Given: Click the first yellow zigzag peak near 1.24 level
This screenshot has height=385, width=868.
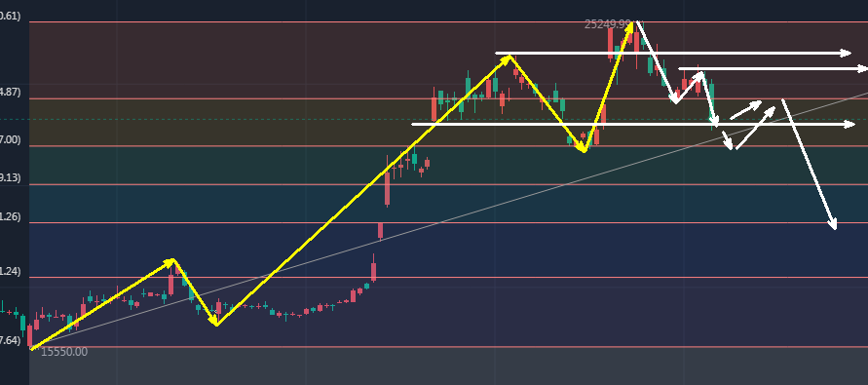Looking at the screenshot, I should tap(173, 259).
